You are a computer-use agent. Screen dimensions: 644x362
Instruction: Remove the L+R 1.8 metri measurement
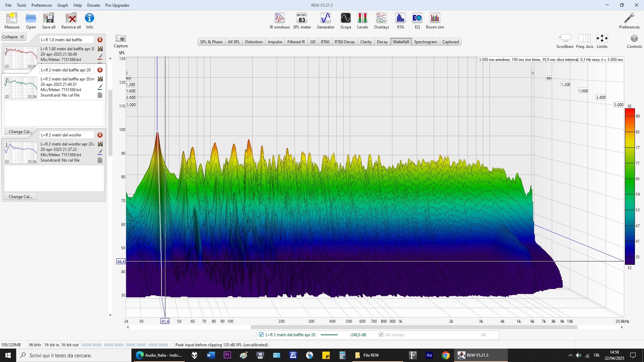[100, 40]
